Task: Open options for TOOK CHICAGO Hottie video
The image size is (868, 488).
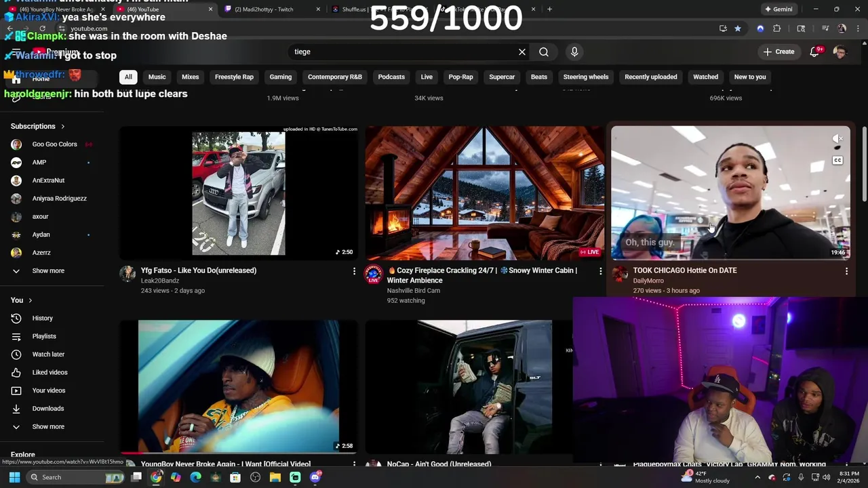Action: (x=846, y=271)
